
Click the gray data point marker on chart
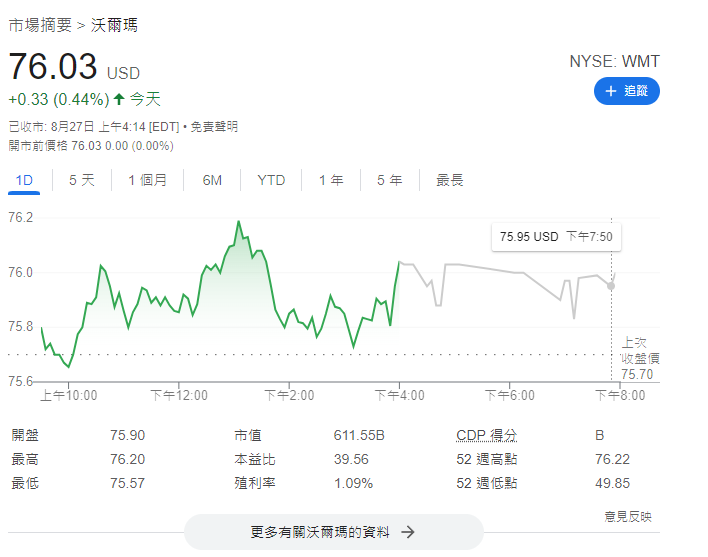(x=611, y=286)
